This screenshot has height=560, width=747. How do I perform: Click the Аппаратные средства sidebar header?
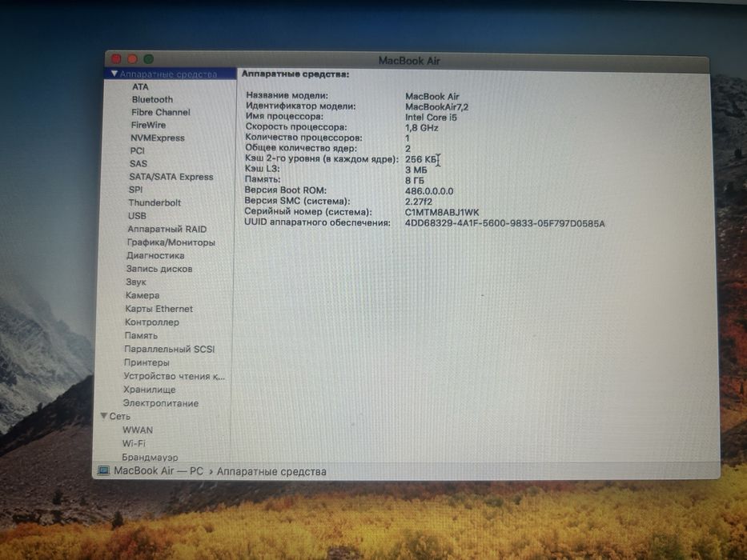(x=168, y=74)
